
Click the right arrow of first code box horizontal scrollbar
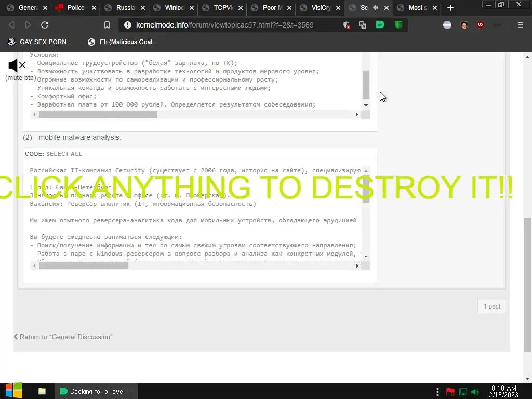[x=357, y=115]
